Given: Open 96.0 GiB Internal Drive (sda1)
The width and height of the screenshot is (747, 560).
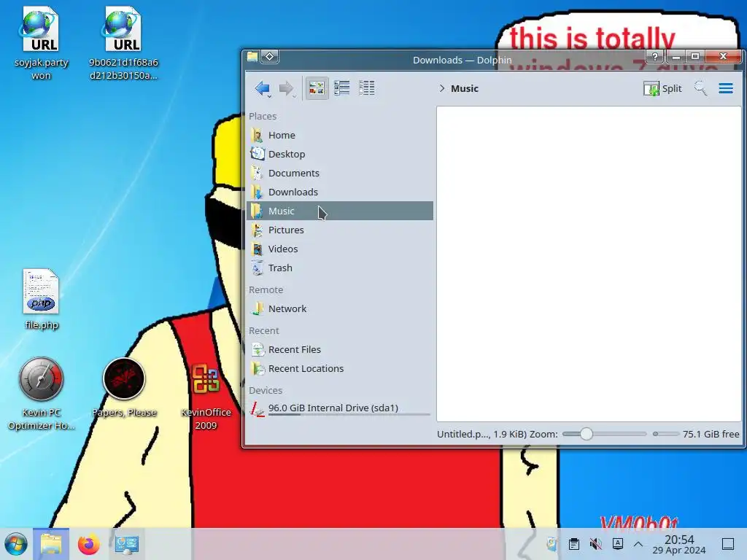Looking at the screenshot, I should tap(340, 408).
